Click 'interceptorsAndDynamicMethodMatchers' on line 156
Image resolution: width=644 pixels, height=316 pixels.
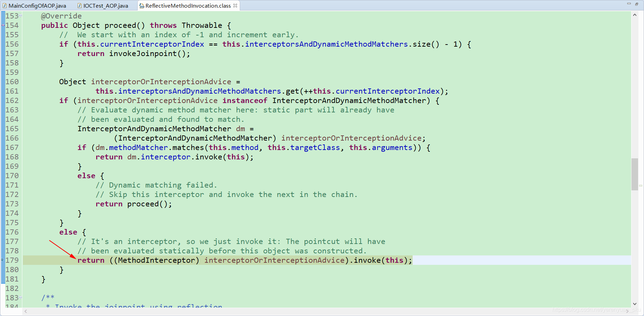tap(327, 44)
